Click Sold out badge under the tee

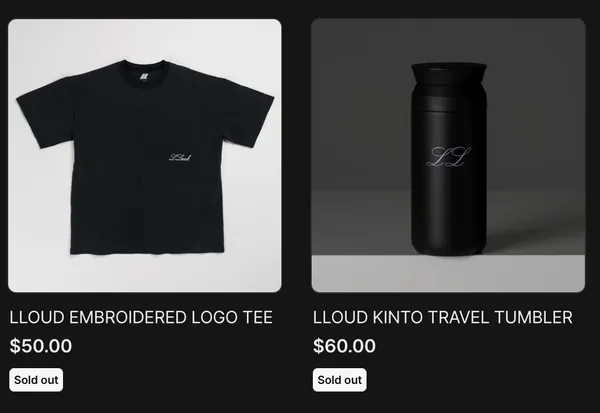(36, 380)
